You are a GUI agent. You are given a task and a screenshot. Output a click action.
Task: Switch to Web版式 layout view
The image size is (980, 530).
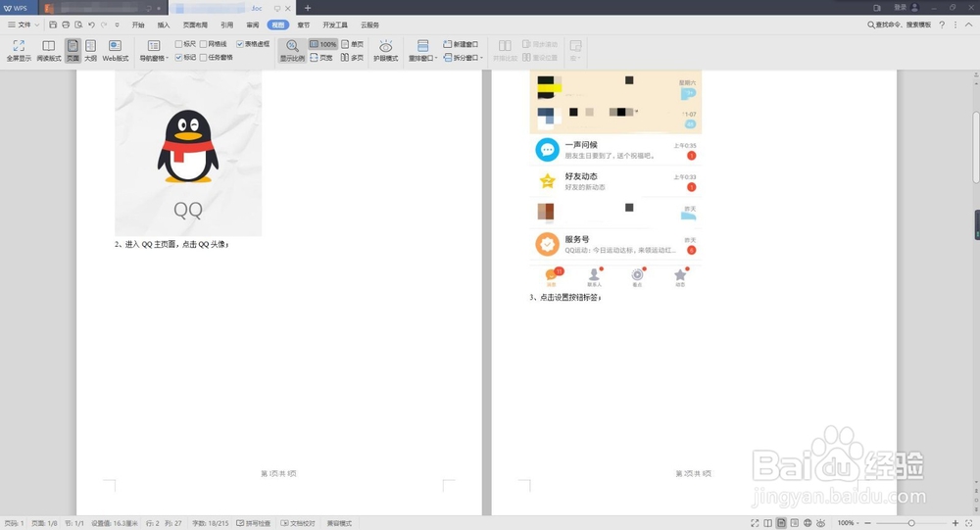coord(115,50)
